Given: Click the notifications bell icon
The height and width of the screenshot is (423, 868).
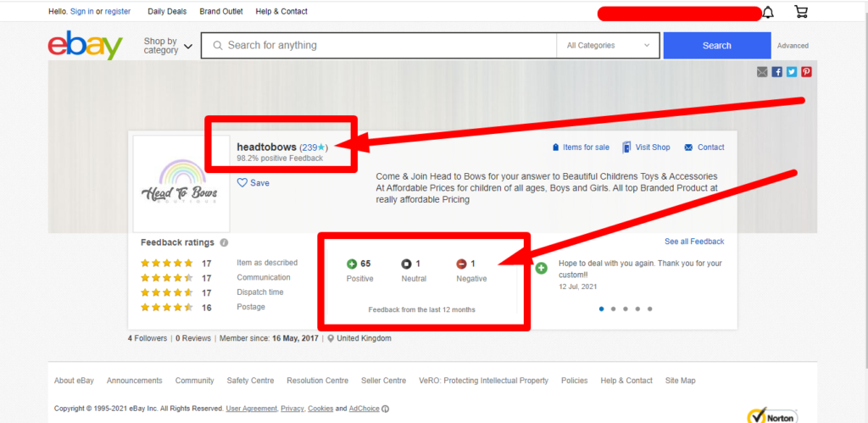Looking at the screenshot, I should pos(768,12).
